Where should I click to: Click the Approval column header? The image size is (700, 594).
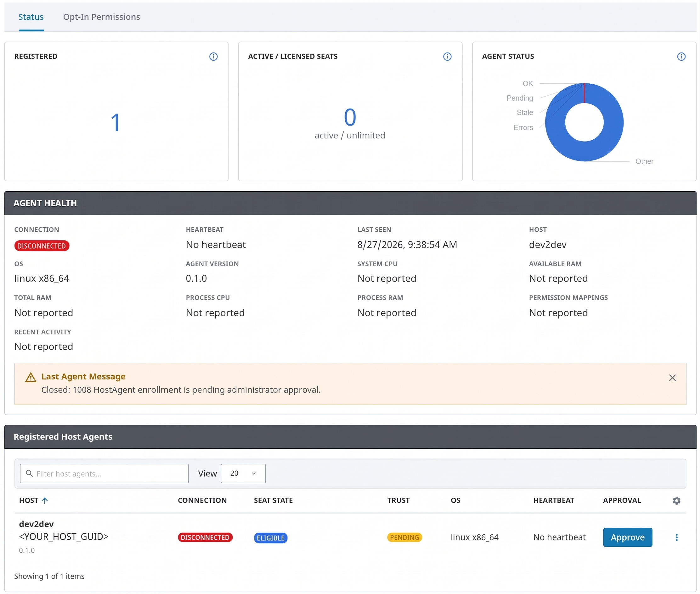622,500
